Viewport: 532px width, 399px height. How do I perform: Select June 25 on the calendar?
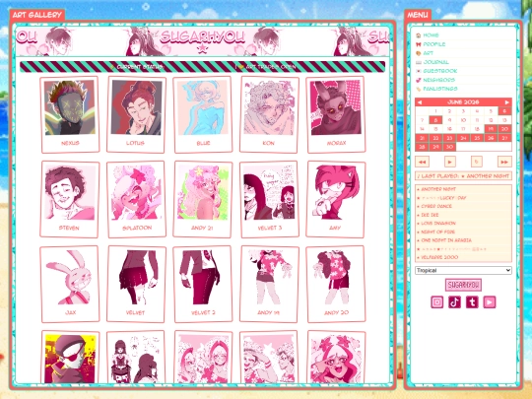tap(477, 138)
